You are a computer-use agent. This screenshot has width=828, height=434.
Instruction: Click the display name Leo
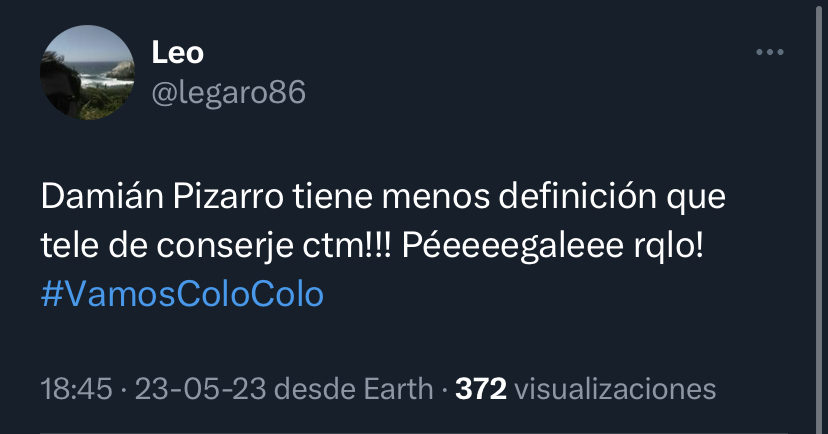pos(177,53)
